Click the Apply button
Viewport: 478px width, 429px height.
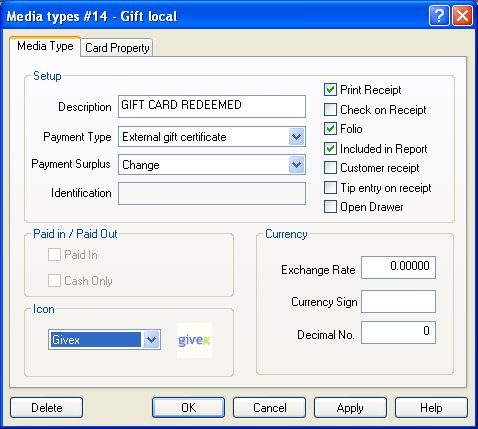350,408
